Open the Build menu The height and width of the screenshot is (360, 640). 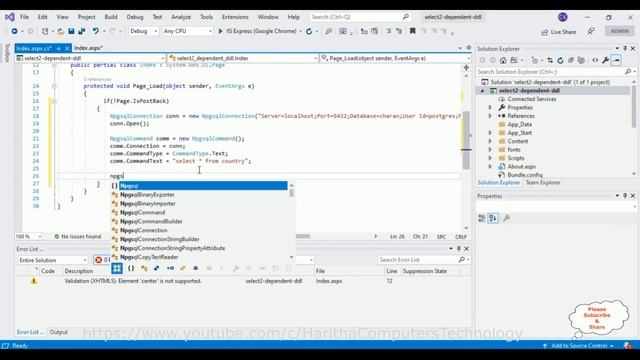(x=111, y=17)
